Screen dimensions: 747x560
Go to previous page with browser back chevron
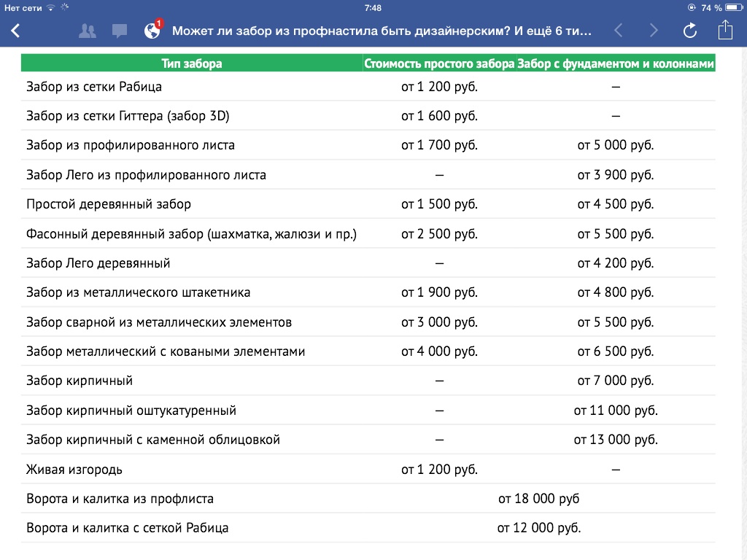[619, 31]
